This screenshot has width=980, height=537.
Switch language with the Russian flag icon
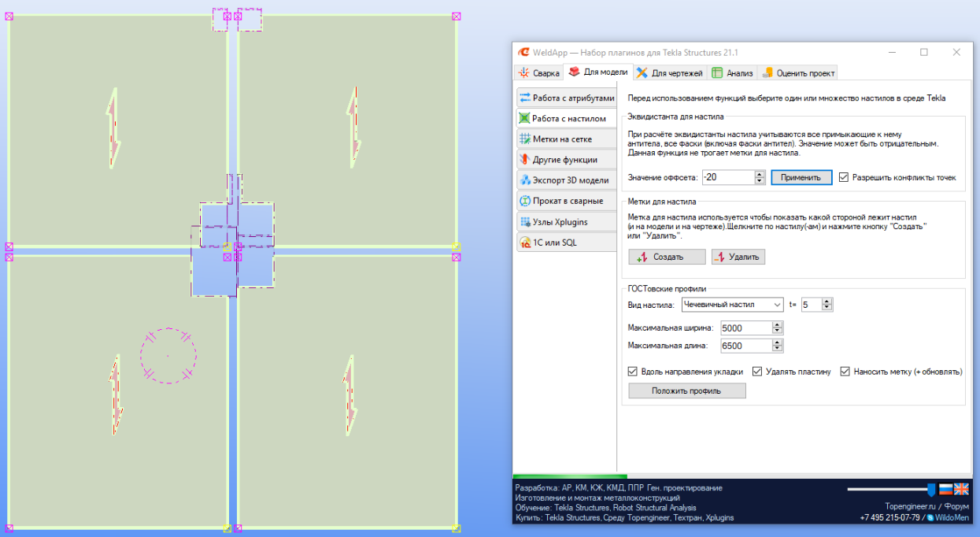point(945,489)
